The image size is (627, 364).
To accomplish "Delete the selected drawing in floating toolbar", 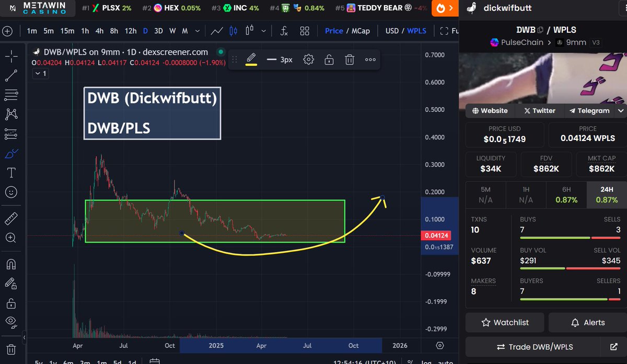I will click(x=350, y=60).
